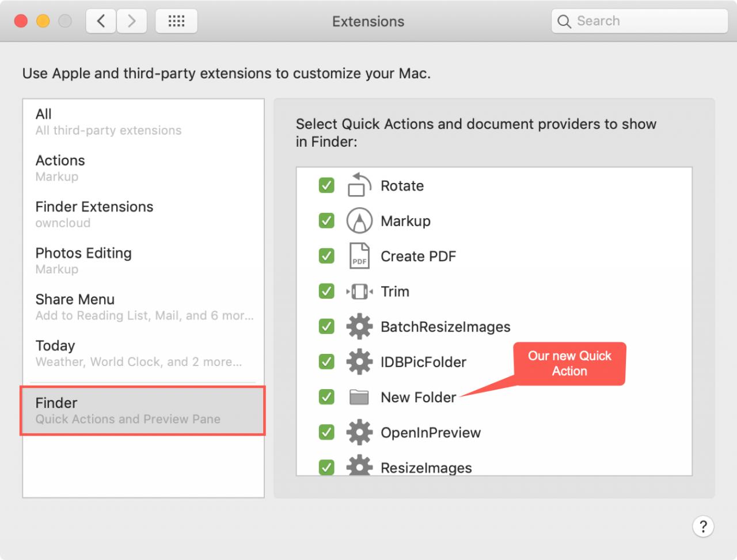Click the New Folder icon
This screenshot has height=560, width=737.
tap(359, 397)
